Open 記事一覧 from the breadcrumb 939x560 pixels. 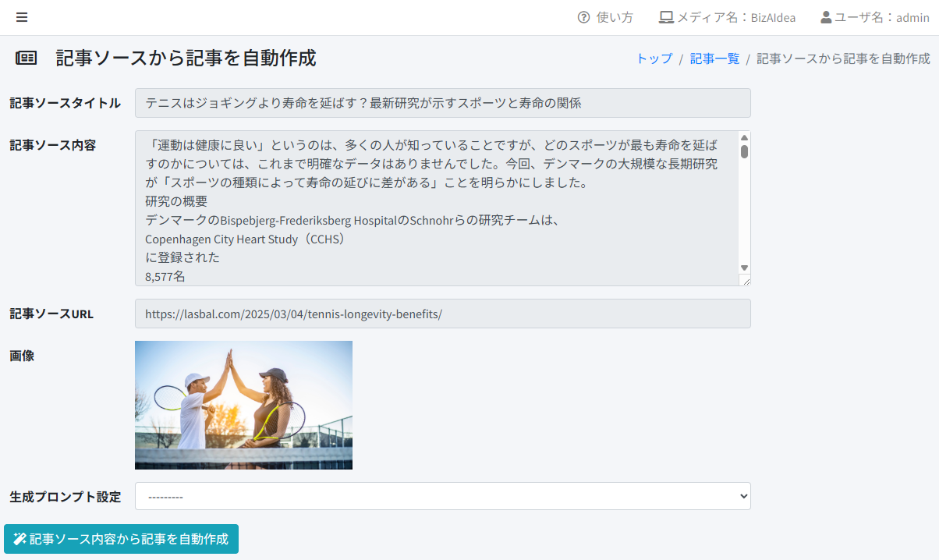tap(714, 58)
